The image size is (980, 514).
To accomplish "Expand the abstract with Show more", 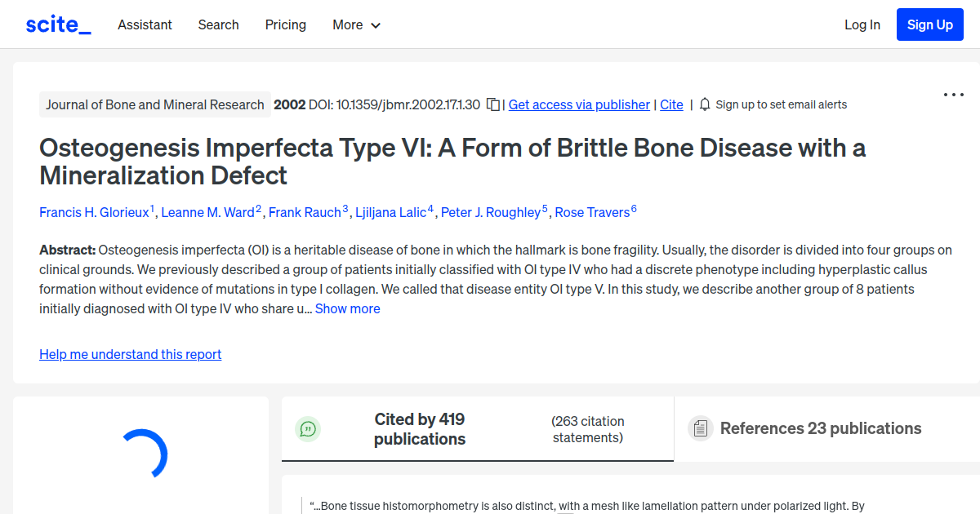I will (x=347, y=308).
